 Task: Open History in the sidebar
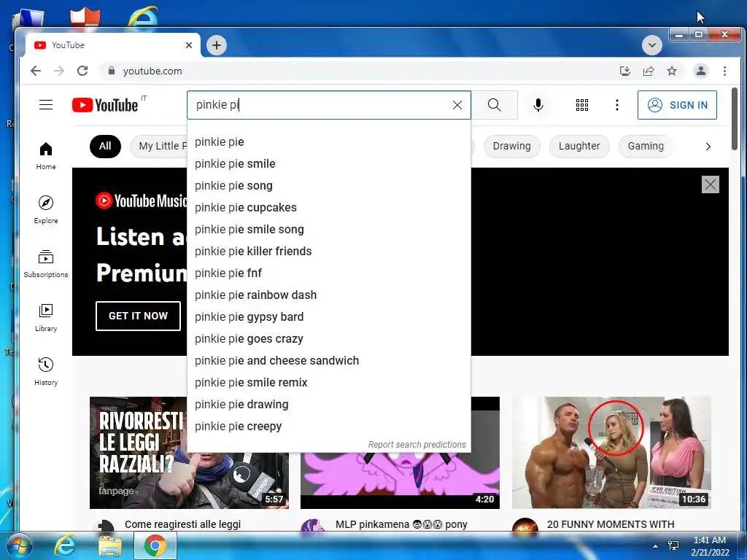click(46, 371)
